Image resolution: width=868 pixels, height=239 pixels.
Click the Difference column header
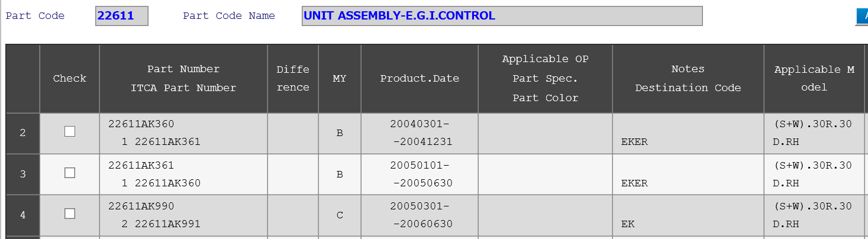click(x=293, y=79)
